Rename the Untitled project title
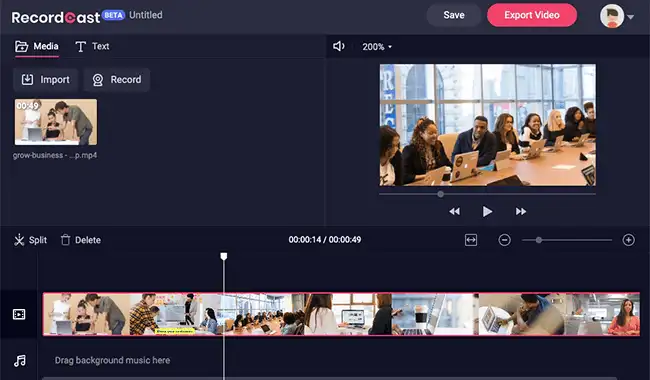Viewport: 650px width, 380px height. click(x=146, y=15)
